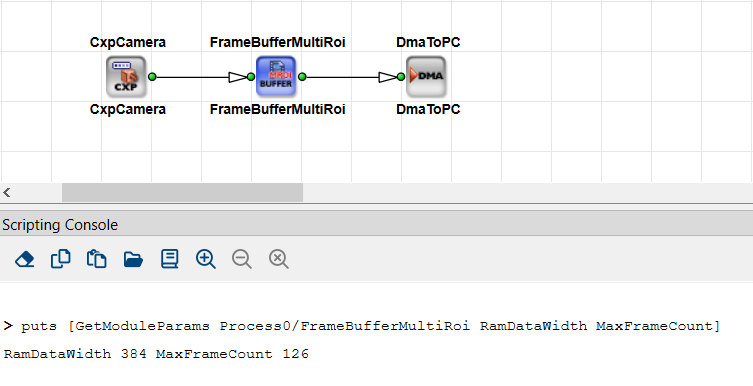Reset console zoom with the magnifier X icon
This screenshot has width=753, height=386.
pyautogui.click(x=279, y=259)
